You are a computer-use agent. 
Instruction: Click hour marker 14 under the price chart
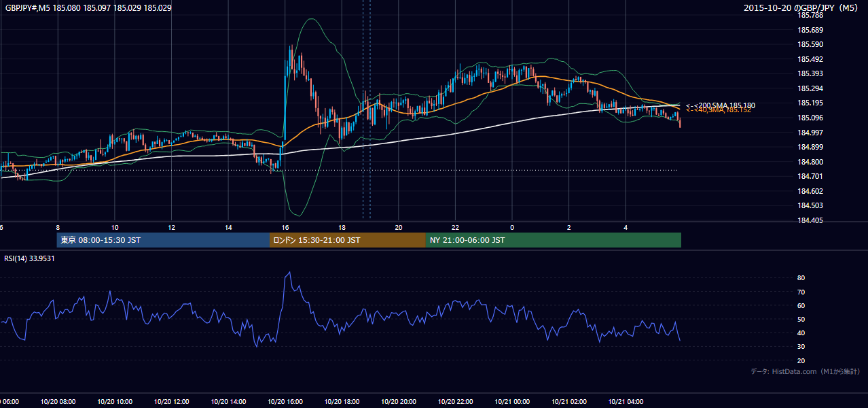pos(228,228)
